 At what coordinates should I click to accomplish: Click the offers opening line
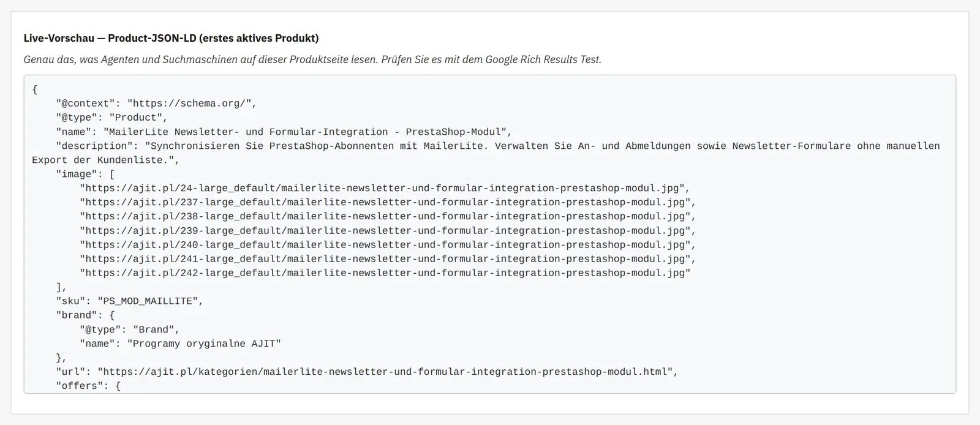coord(88,385)
